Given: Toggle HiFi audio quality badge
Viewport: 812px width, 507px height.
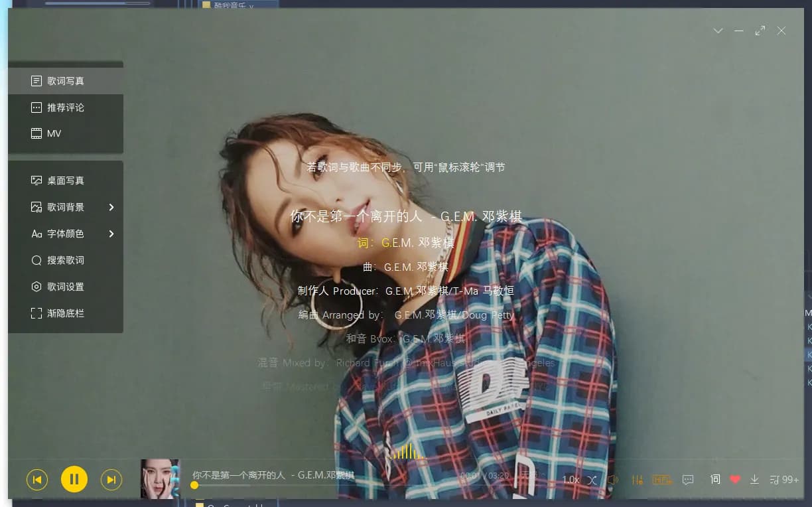Looking at the screenshot, I should point(662,480).
